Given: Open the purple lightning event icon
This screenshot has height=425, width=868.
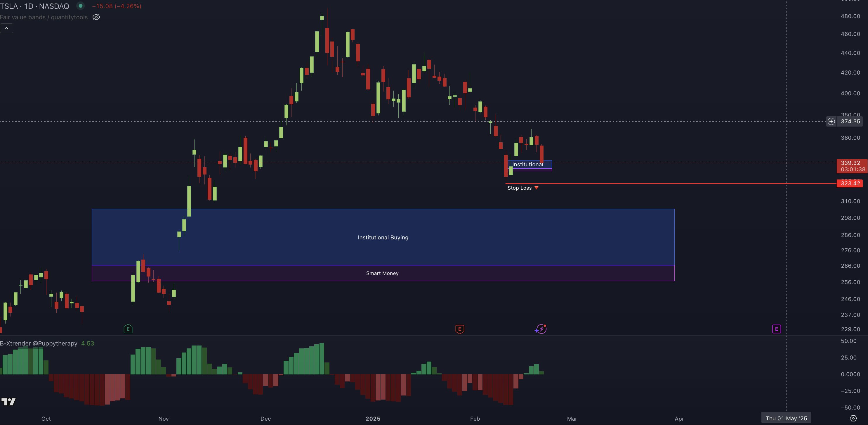Looking at the screenshot, I should (x=541, y=329).
